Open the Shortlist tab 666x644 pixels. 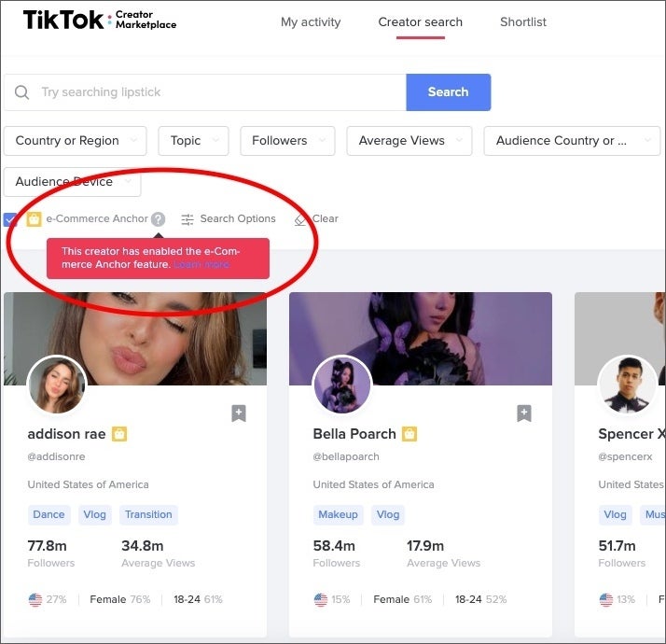[x=523, y=22]
